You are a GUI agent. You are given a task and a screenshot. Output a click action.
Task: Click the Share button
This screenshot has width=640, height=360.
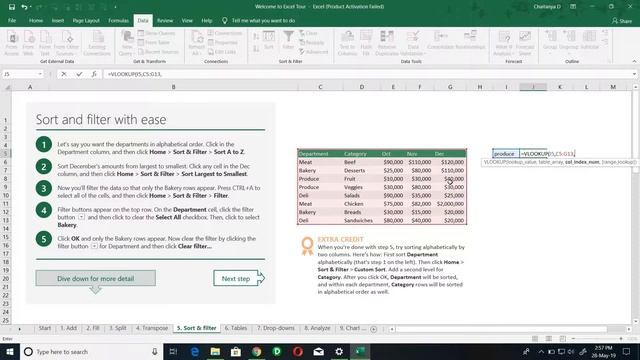pos(622,20)
